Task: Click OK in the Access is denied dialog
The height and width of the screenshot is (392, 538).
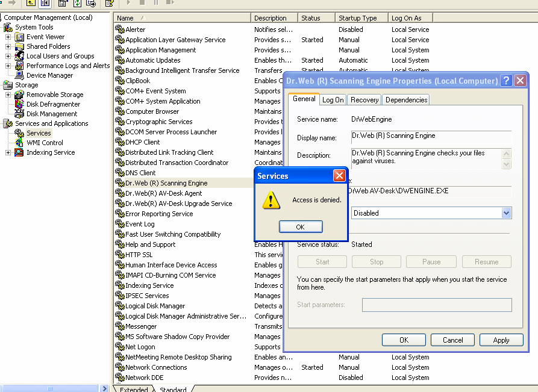Action: click(301, 226)
